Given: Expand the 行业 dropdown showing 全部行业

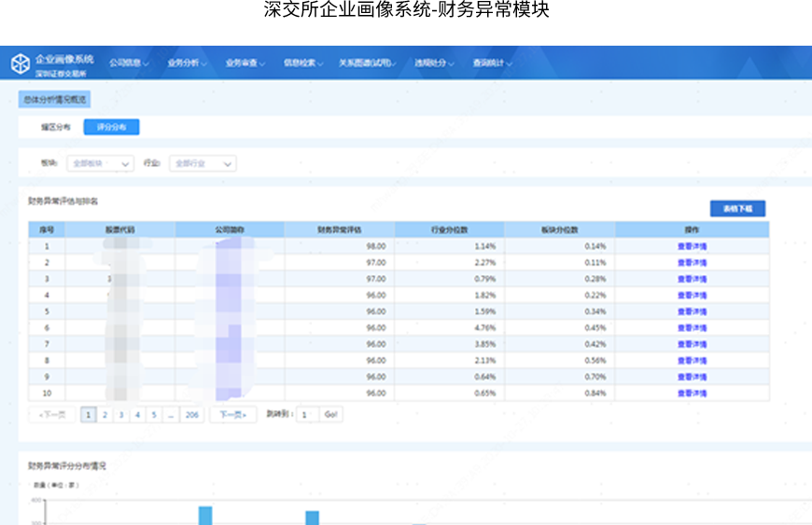Looking at the screenshot, I should pyautogui.click(x=203, y=163).
